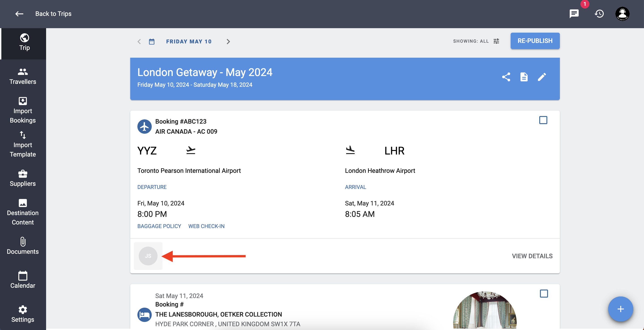The image size is (644, 330).
Task: Tick the Lanesborough hotel checkbox
Action: tap(544, 294)
